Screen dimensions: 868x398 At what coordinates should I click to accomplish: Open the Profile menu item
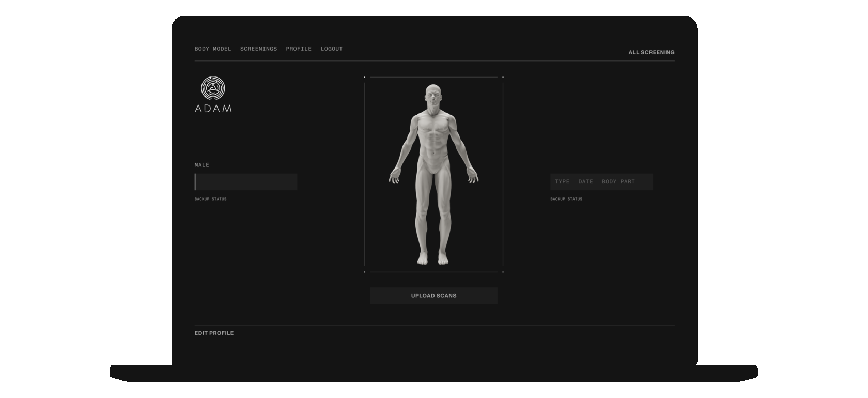(299, 49)
